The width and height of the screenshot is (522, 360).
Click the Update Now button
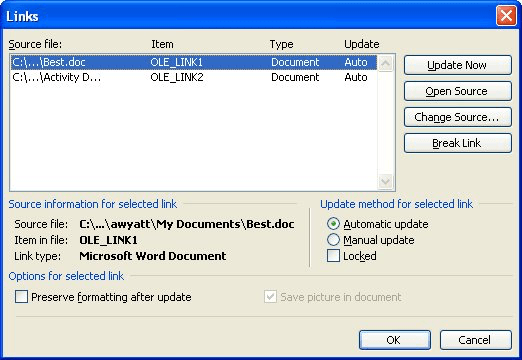tap(458, 65)
